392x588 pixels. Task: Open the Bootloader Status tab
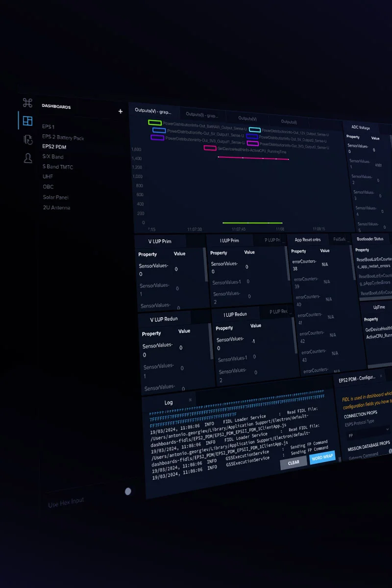coord(370,239)
